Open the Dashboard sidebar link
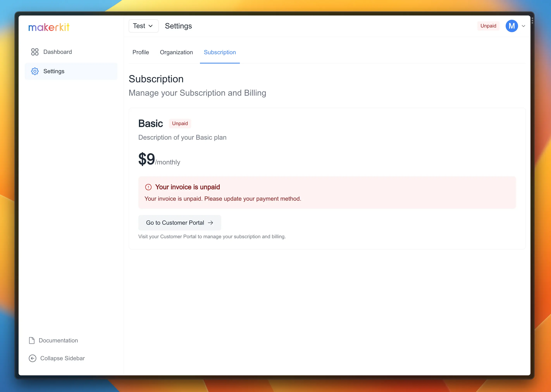This screenshot has width=551, height=392. pos(58,52)
